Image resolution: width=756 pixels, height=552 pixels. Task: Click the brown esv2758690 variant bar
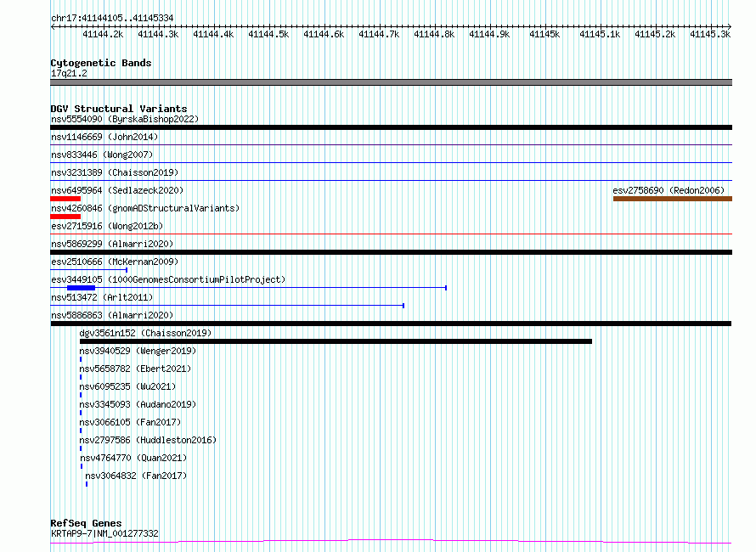point(673,199)
